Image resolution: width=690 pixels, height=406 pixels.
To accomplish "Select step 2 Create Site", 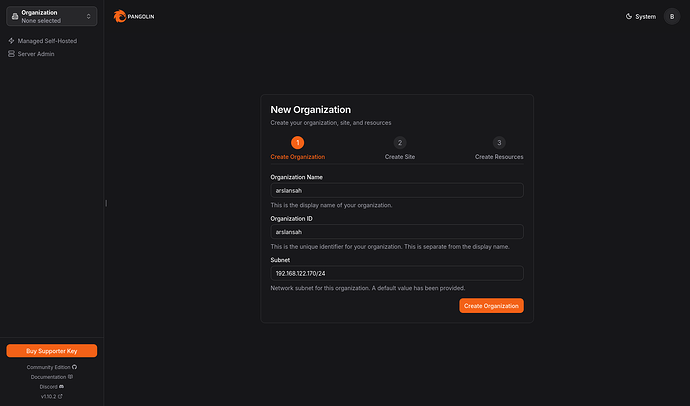I will (x=400, y=143).
